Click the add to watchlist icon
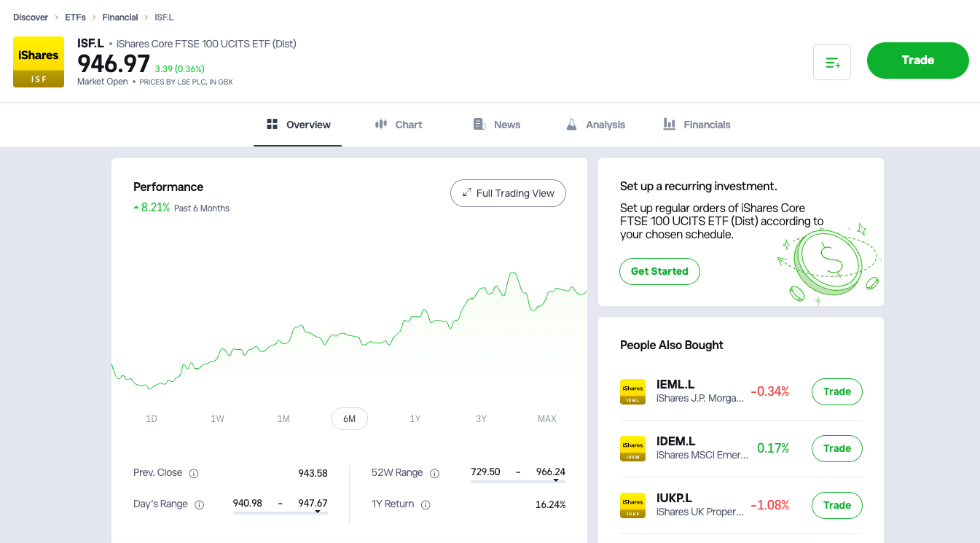Image resolution: width=980 pixels, height=543 pixels. pos(832,60)
